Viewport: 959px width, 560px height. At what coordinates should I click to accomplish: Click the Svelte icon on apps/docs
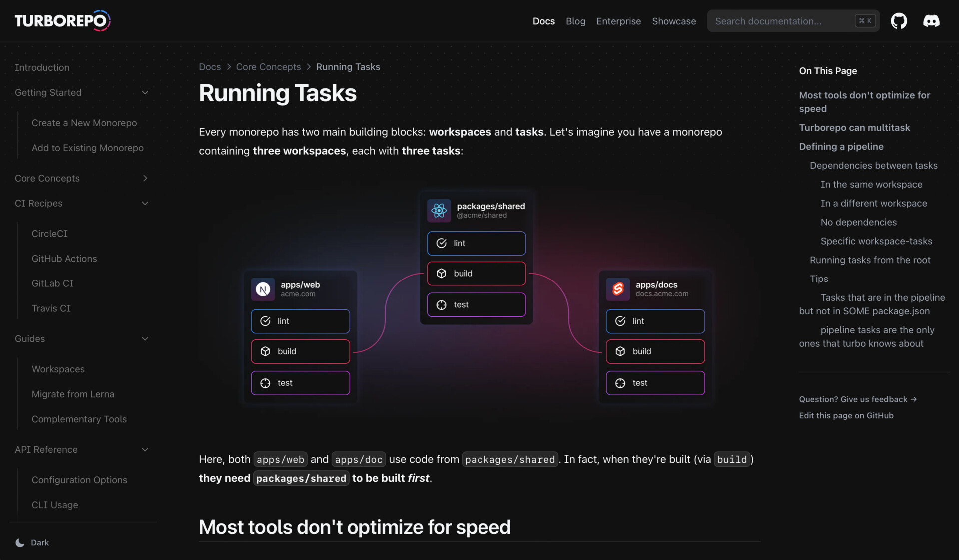[618, 289]
